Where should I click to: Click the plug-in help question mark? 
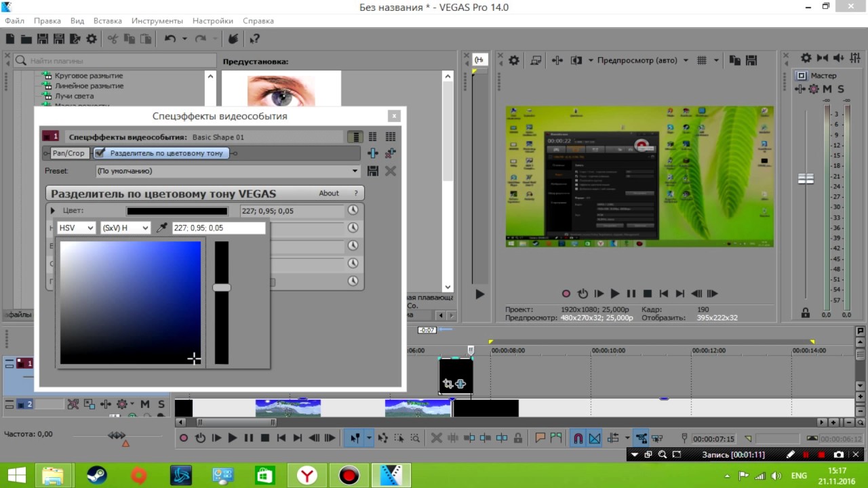point(355,193)
